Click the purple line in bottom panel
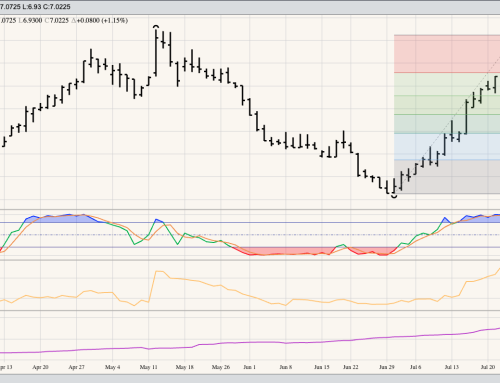This screenshot has width=500, height=383. (x=250, y=342)
